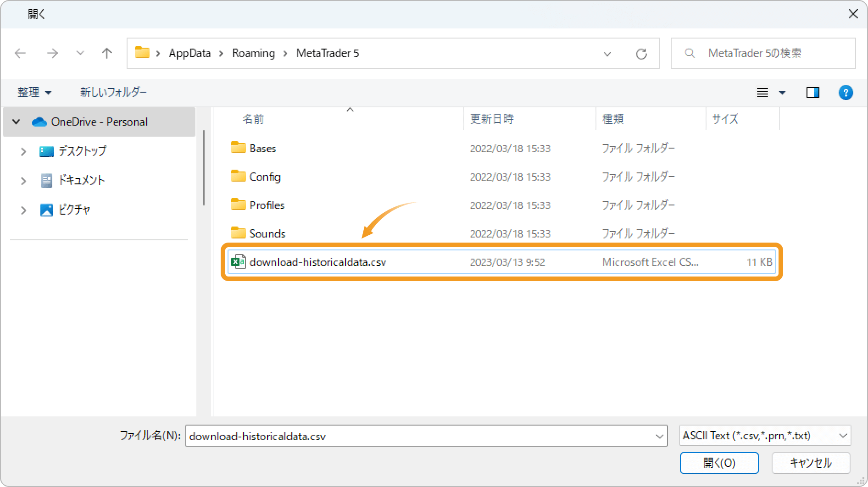Open the 整理 menu
868x487 pixels.
click(x=34, y=92)
